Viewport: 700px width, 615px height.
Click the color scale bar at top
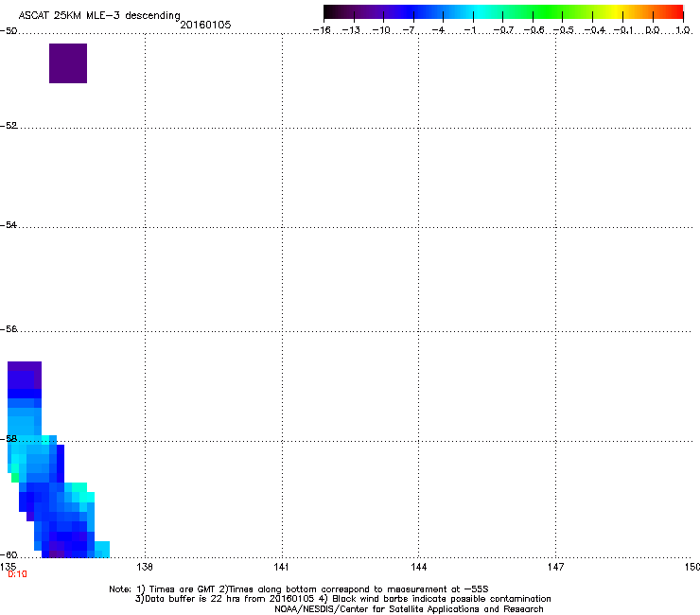(503, 12)
